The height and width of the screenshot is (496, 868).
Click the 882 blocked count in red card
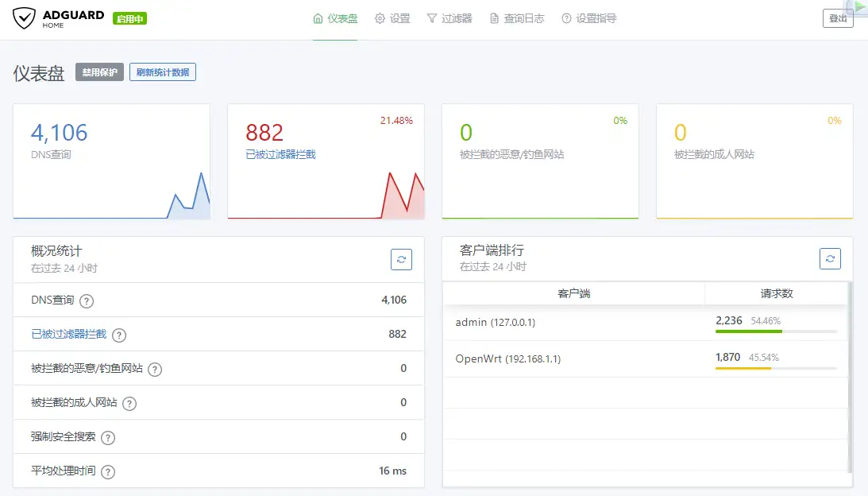pos(264,133)
